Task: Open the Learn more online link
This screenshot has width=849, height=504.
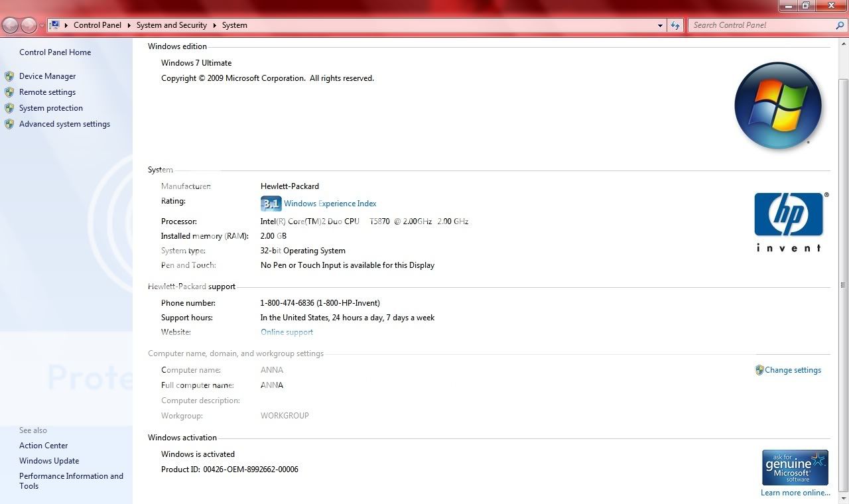Action: click(x=795, y=493)
